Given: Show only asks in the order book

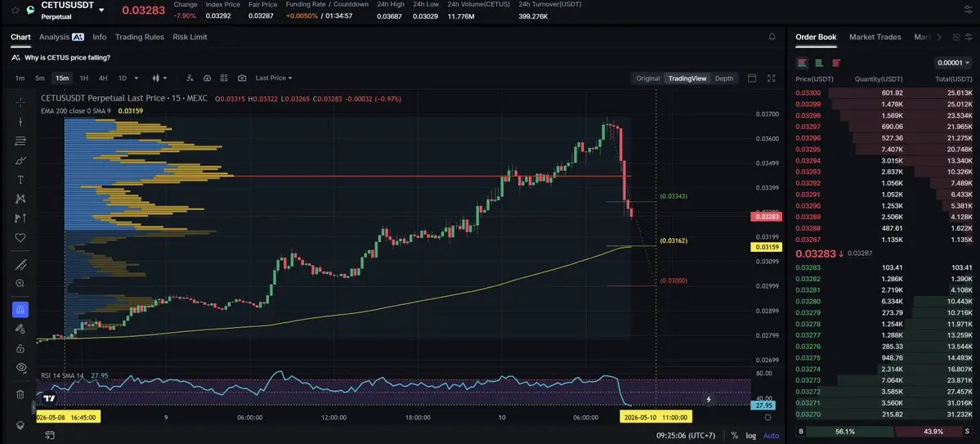Looking at the screenshot, I should coord(836,62).
